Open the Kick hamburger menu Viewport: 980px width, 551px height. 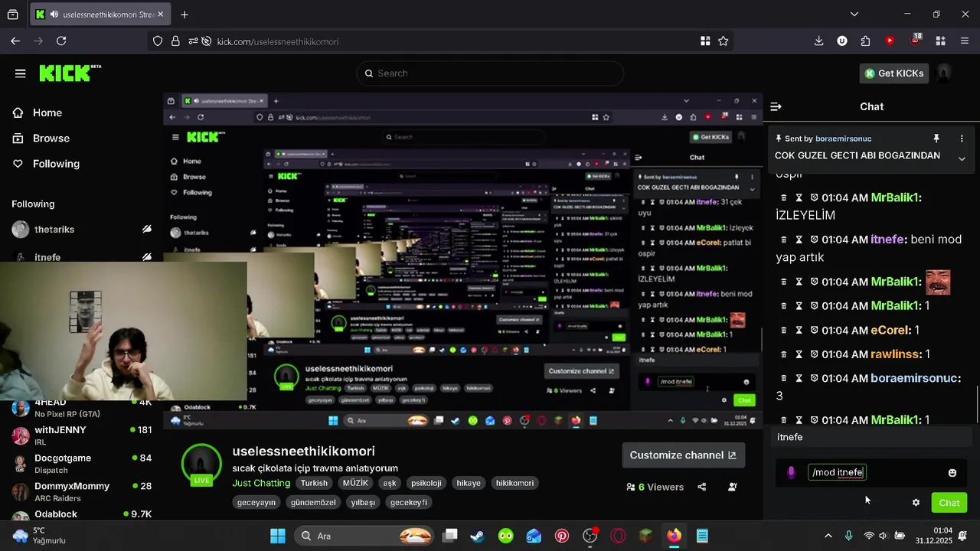(20, 73)
